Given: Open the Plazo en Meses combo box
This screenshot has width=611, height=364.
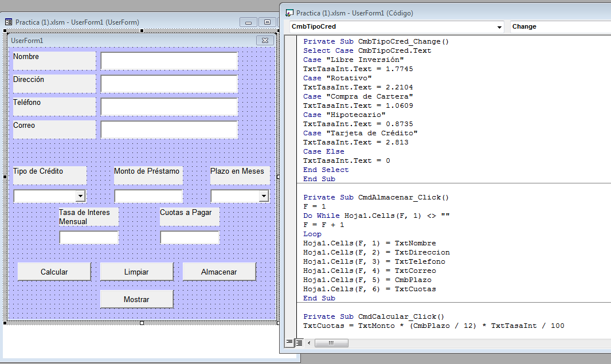Looking at the screenshot, I should [x=264, y=195].
